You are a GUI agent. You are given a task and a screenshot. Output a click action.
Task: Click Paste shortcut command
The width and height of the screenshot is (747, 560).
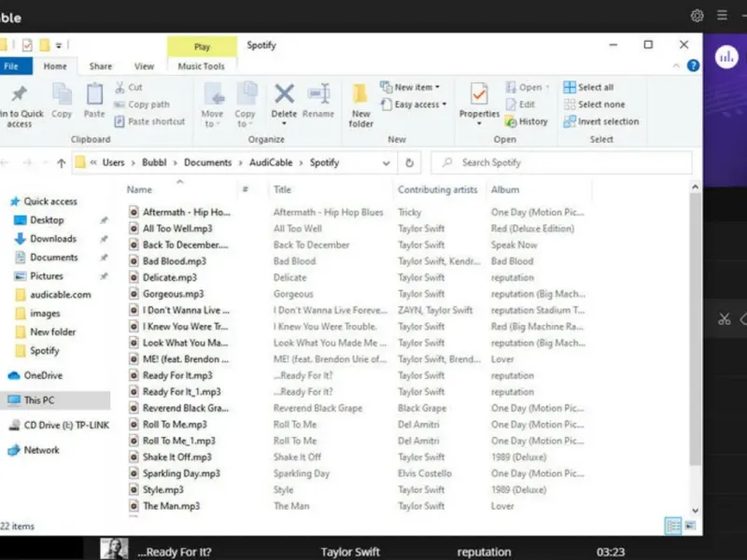click(x=149, y=121)
